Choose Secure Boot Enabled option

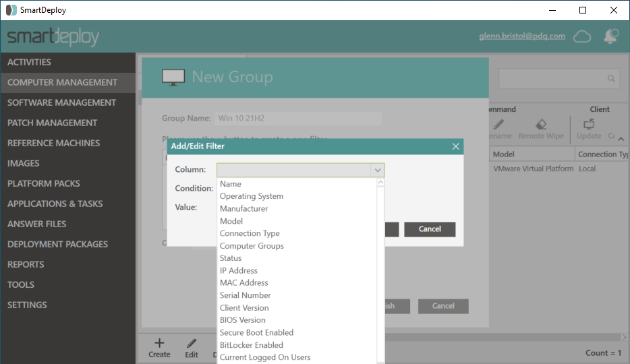point(256,333)
